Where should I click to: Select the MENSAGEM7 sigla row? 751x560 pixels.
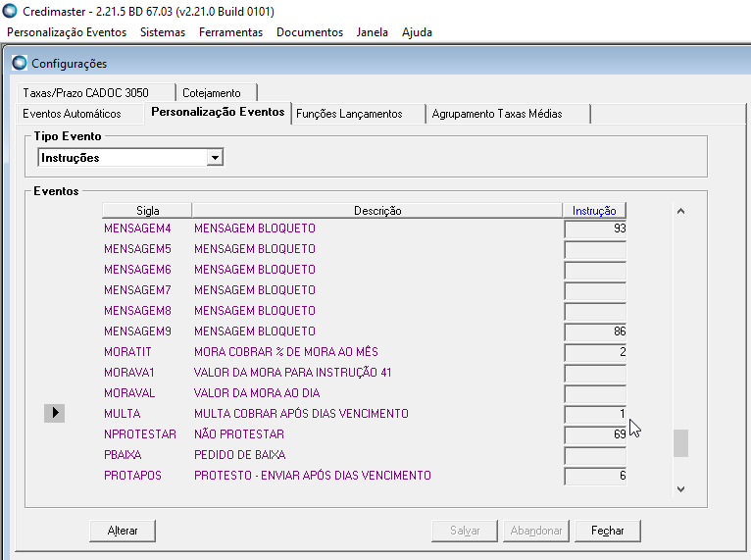click(137, 290)
